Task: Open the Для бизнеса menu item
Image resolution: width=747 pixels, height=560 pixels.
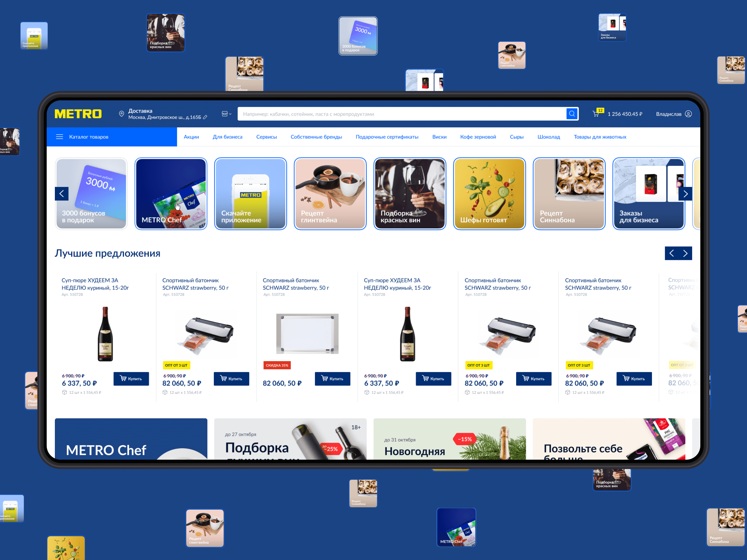Action: pos(227,137)
